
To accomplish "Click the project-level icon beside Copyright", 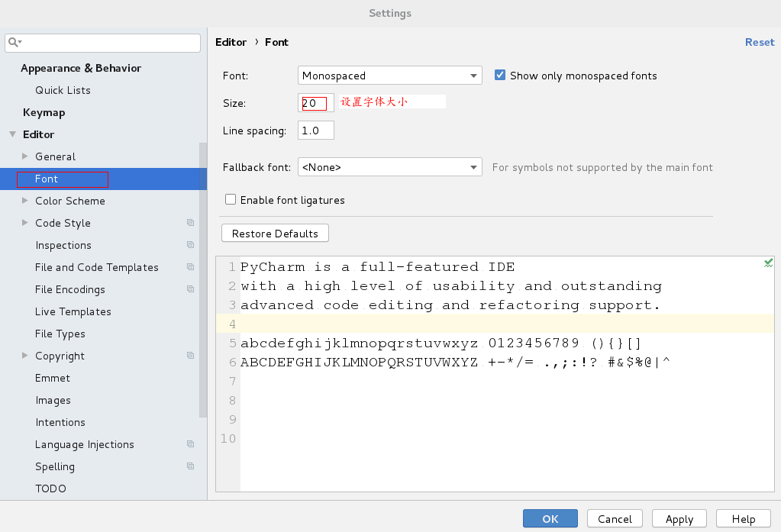I will 190,355.
